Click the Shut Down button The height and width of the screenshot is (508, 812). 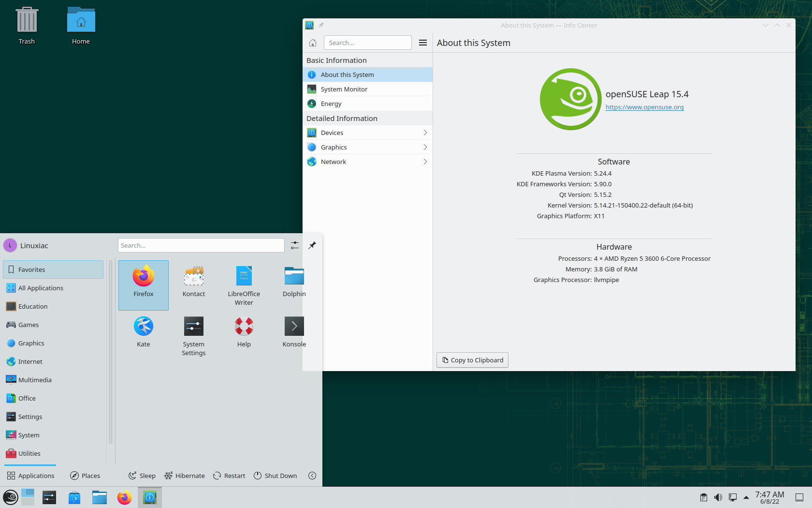pos(275,476)
